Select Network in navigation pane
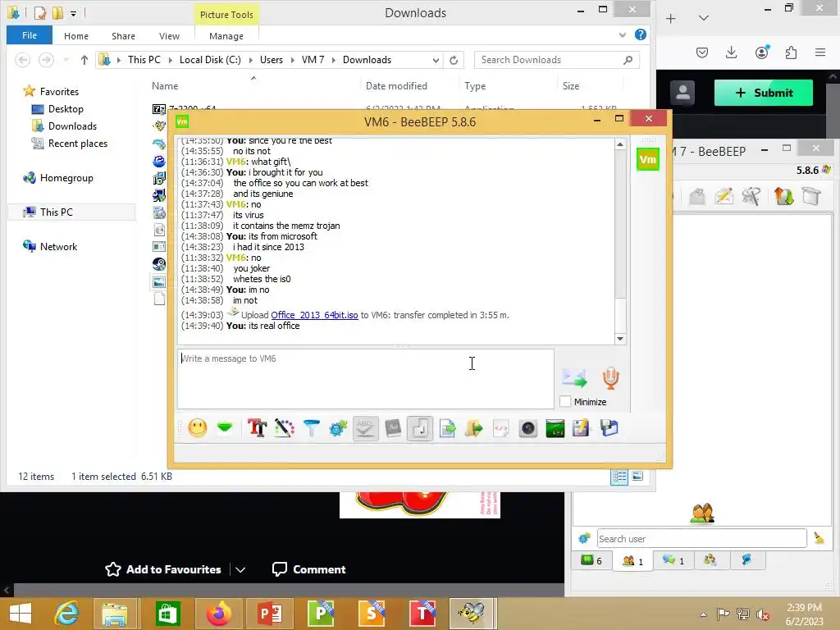Image resolution: width=840 pixels, height=630 pixels. coord(58,246)
